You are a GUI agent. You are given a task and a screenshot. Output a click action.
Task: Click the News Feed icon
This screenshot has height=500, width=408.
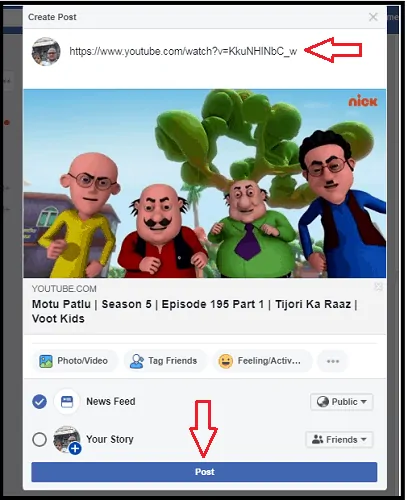(67, 401)
